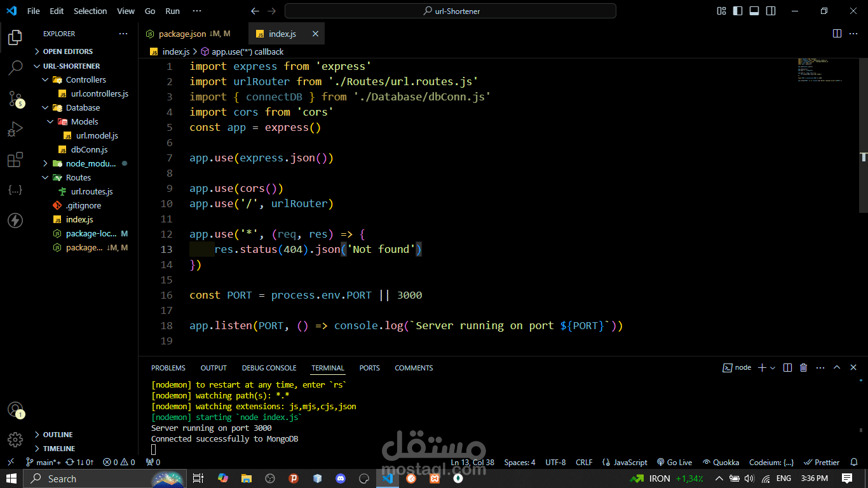This screenshot has height=488, width=868.
Task: Click the main* git branch indicator
Action: point(43,462)
